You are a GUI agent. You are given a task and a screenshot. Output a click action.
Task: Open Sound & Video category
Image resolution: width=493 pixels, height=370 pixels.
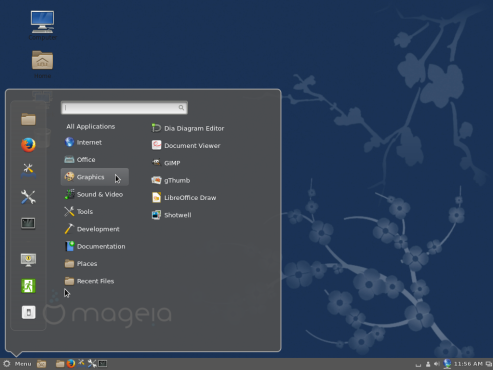coord(95,194)
